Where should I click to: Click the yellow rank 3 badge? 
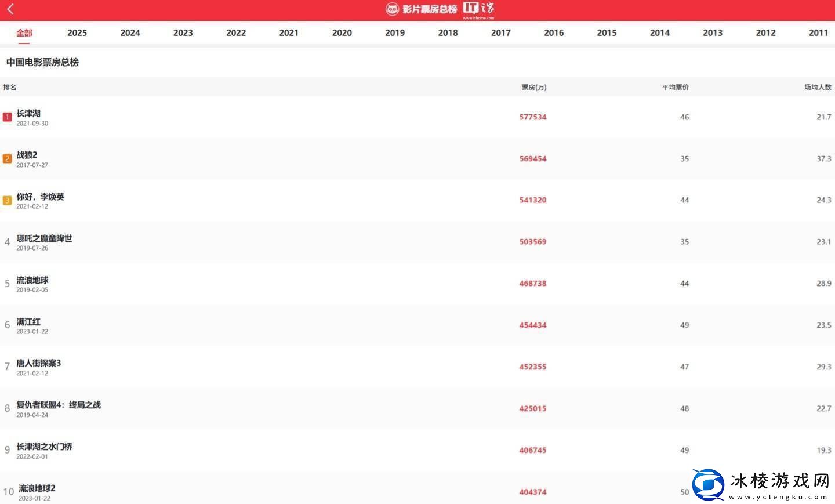click(7, 201)
